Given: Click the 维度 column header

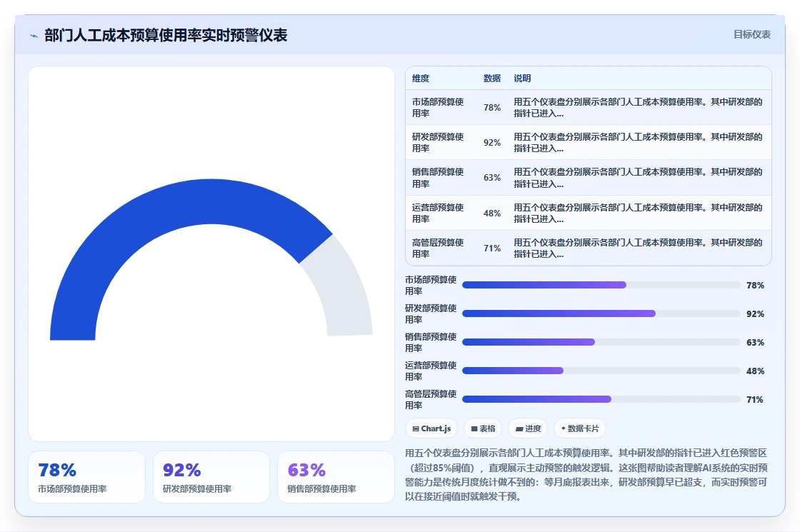Looking at the screenshot, I should point(421,79).
